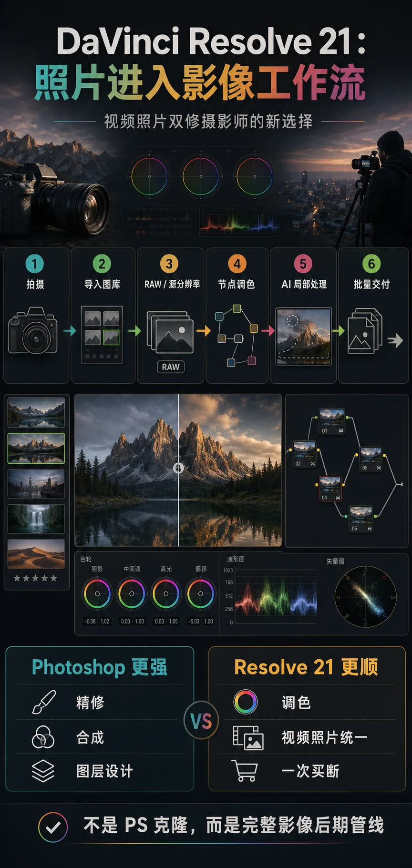Click the 偏移 color wheel
412x868 pixels.
(x=200, y=594)
